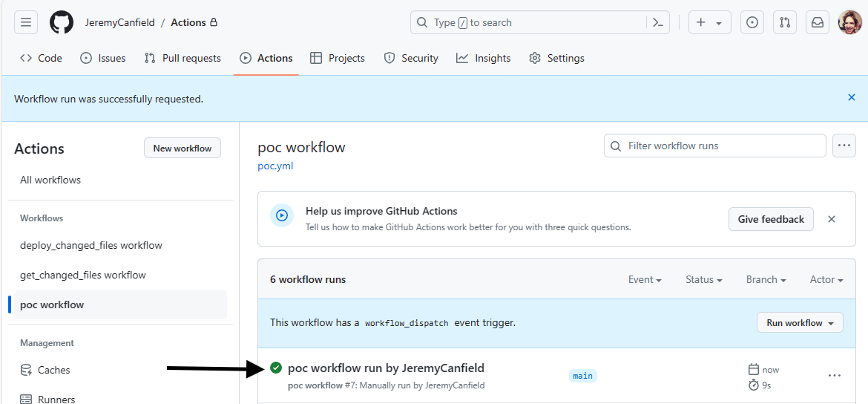Screen dimensions: 868x404
Task: Open the notifications inbox icon
Action: (x=817, y=23)
